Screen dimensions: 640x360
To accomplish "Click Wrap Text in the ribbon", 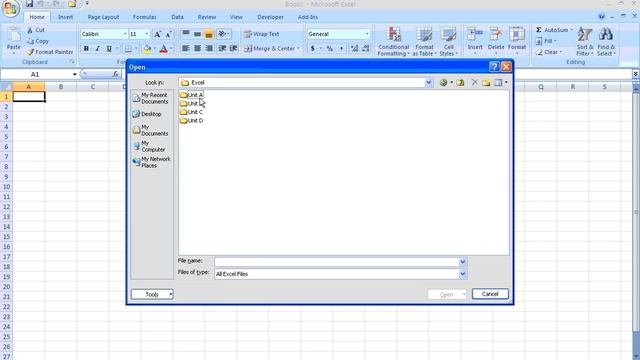I will (262, 34).
